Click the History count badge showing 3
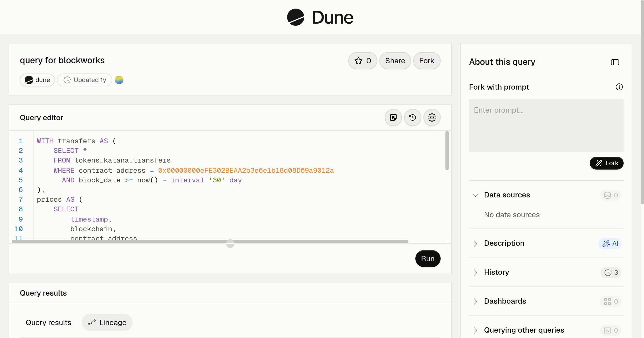 (611, 273)
